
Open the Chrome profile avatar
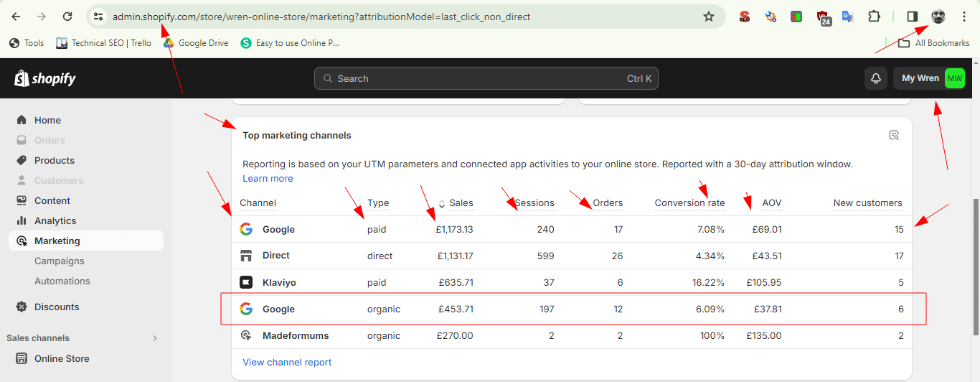tap(938, 17)
